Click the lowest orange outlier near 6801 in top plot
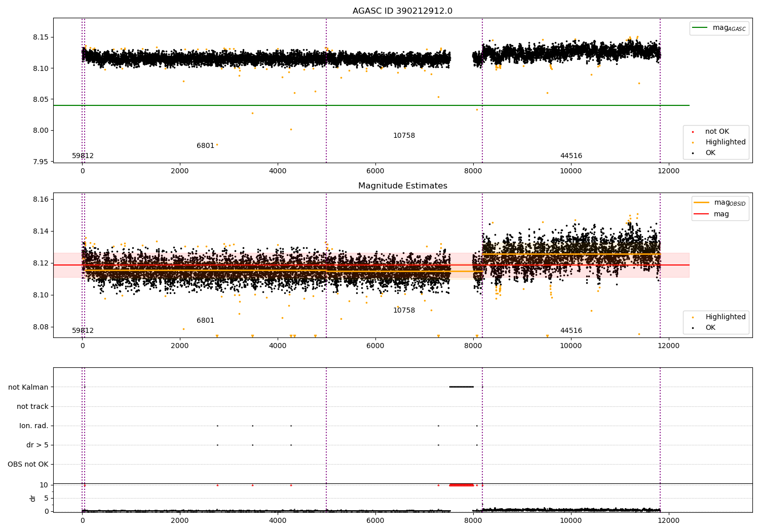The width and height of the screenshot is (760, 532). pos(217,144)
